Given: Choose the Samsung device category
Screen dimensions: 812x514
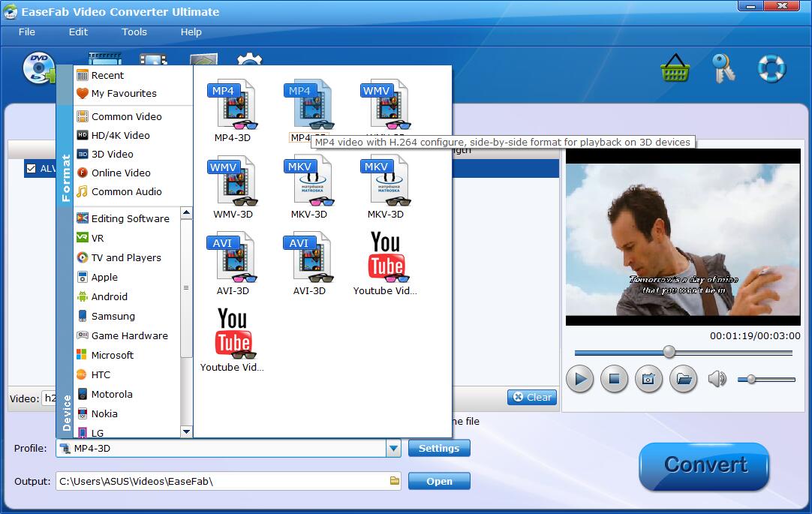Looking at the screenshot, I should (128, 316).
